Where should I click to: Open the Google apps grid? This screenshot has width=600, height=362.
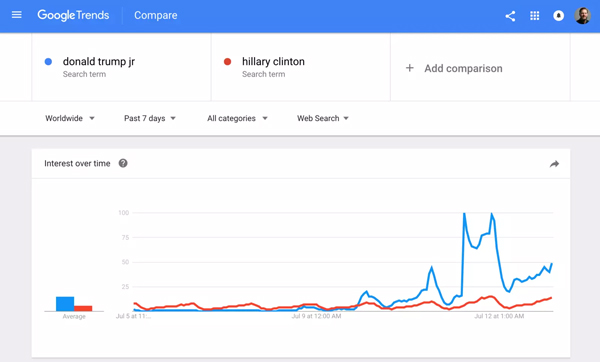(x=535, y=16)
